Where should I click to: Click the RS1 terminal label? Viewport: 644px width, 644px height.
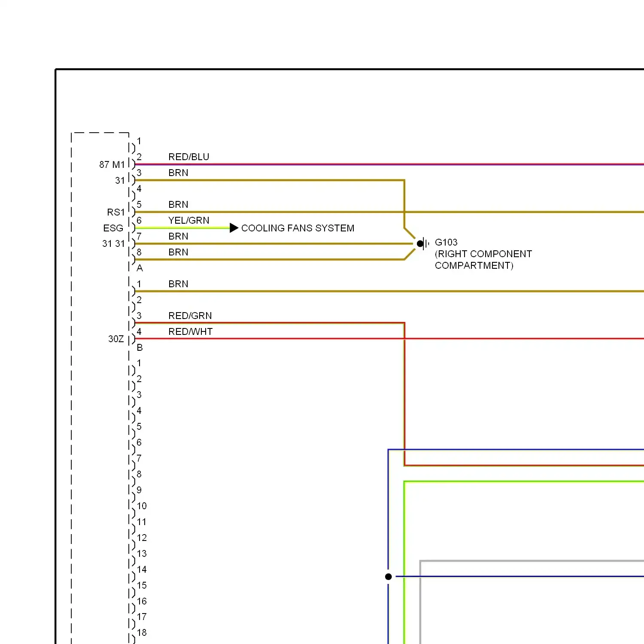pyautogui.click(x=116, y=212)
